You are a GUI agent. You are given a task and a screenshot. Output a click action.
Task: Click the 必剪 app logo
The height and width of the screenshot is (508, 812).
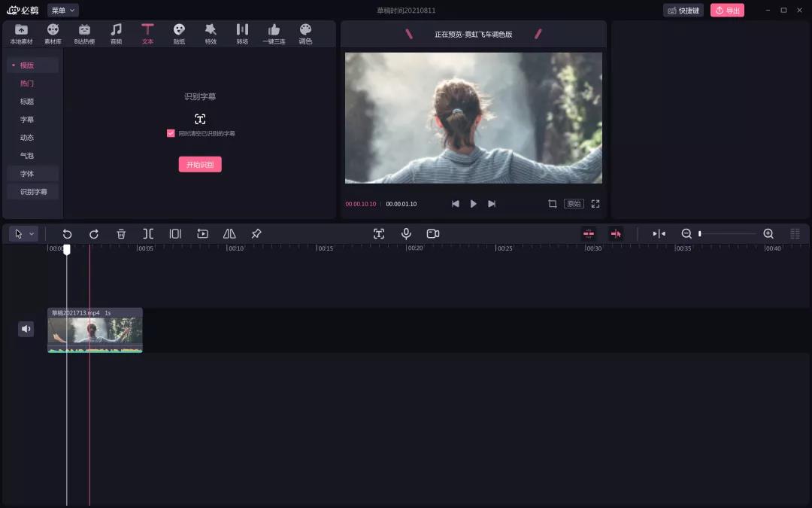(x=23, y=11)
